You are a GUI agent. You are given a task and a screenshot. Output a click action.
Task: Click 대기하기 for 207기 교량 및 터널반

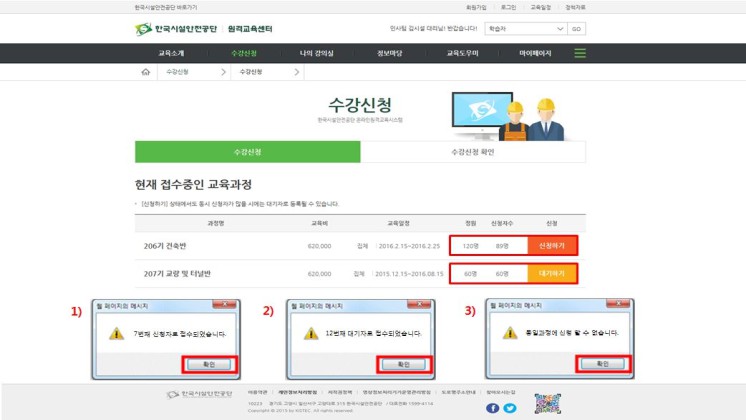pyautogui.click(x=552, y=273)
